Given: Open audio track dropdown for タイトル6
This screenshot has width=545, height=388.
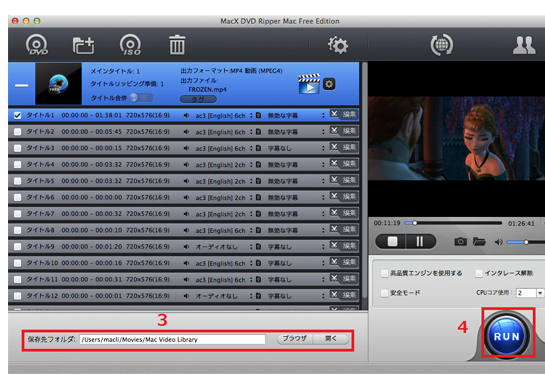Looking at the screenshot, I should [x=251, y=197].
